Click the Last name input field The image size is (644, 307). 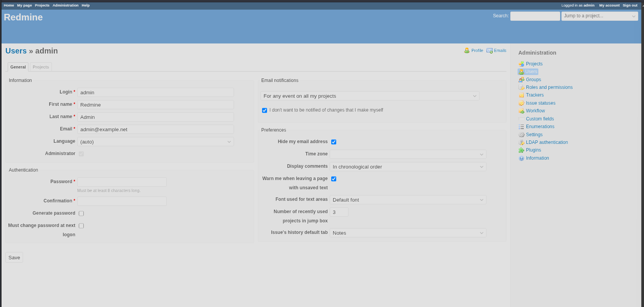tap(156, 117)
